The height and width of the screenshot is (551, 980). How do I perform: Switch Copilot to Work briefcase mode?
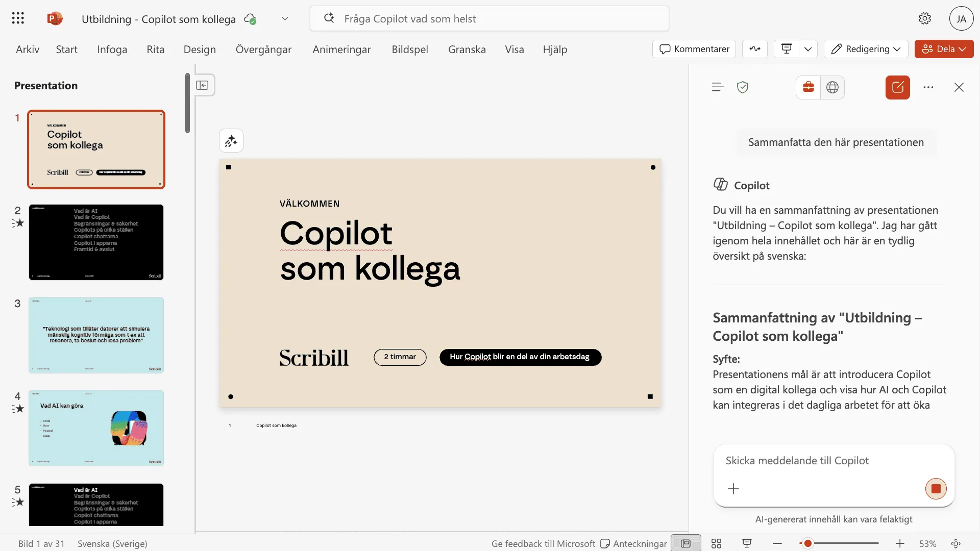(x=808, y=87)
